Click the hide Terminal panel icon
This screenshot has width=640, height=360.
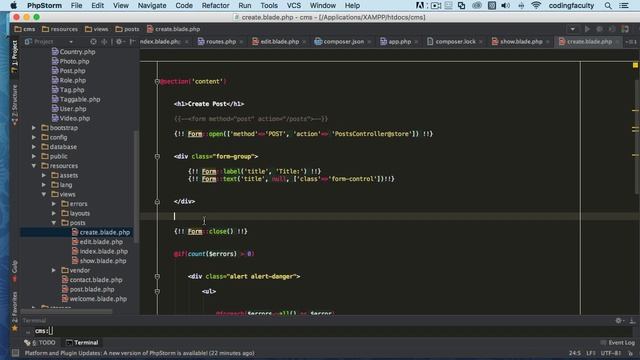click(x=632, y=321)
